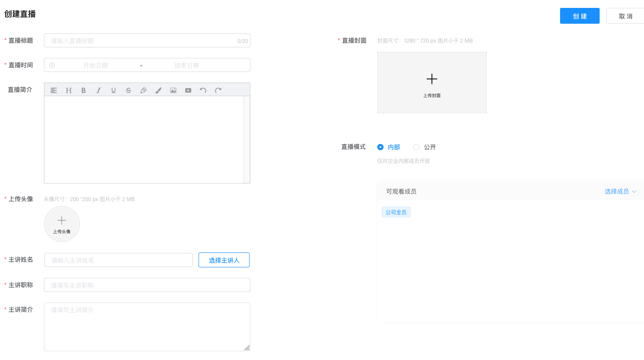Select the 公开 live mode radio
The width and height of the screenshot is (644, 360).
tap(416, 147)
